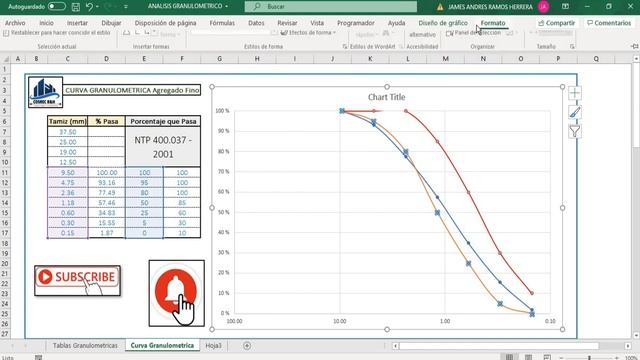Image resolution: width=640 pixels, height=360 pixels.
Task: Switch to the Fórmulas tab
Action: point(222,23)
